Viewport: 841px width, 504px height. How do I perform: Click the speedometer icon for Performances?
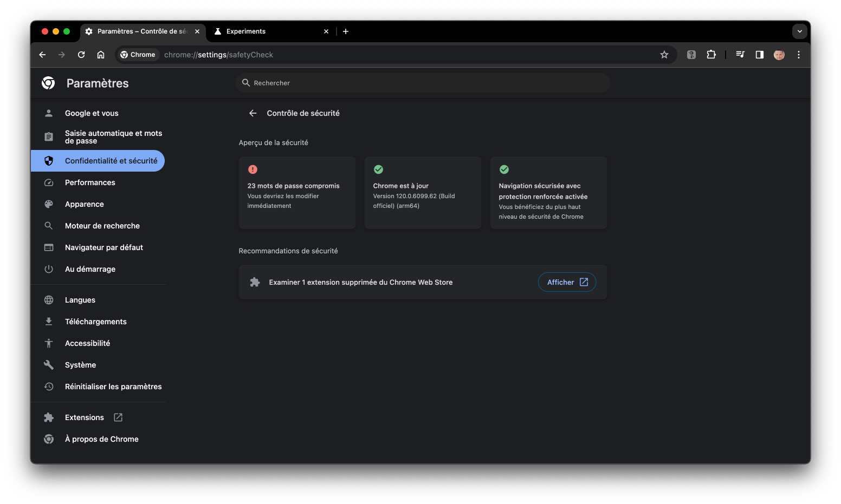49,182
